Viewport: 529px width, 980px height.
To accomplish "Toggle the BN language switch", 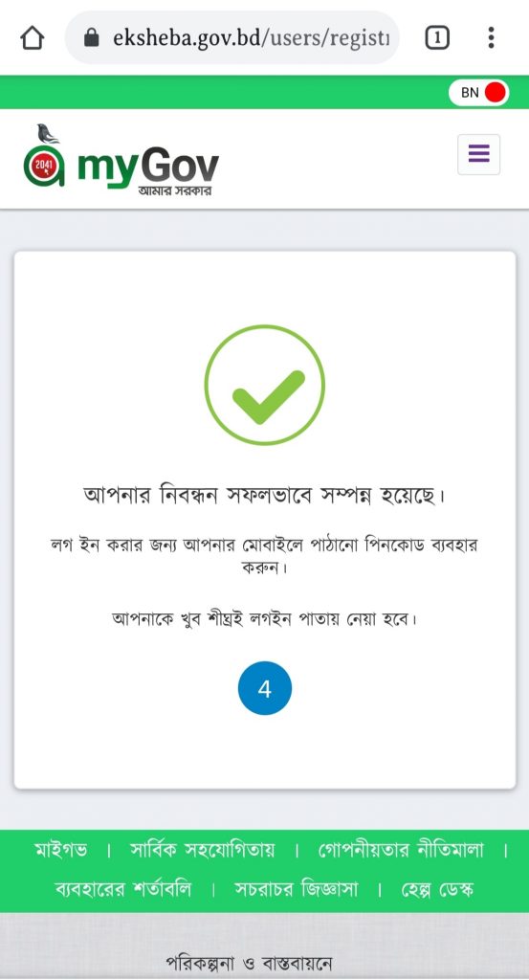I will (479, 93).
